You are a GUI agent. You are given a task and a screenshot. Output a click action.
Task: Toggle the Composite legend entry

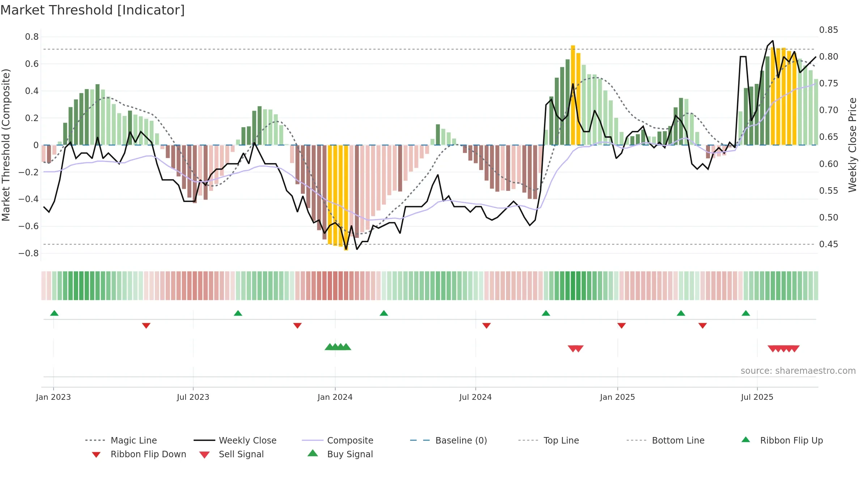[337, 440]
